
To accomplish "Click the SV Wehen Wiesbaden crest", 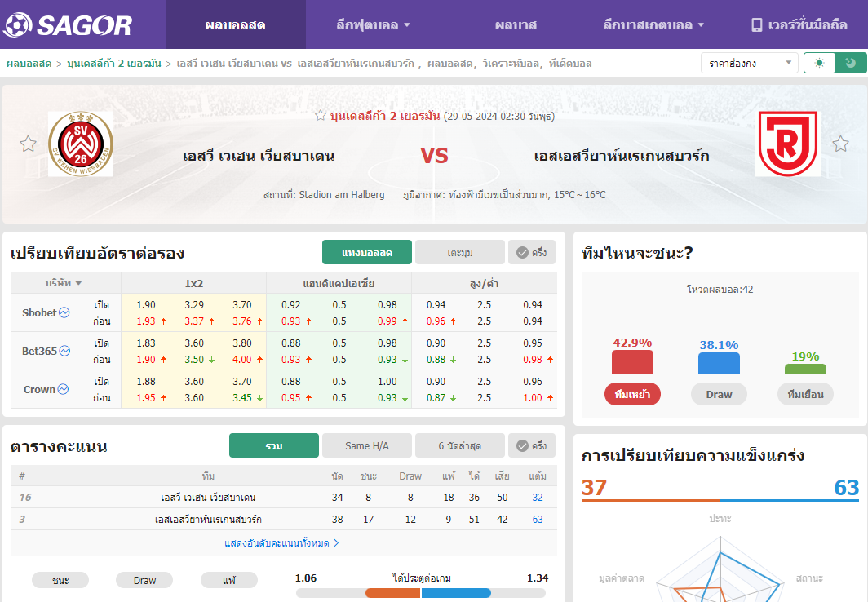I will pos(81,144).
